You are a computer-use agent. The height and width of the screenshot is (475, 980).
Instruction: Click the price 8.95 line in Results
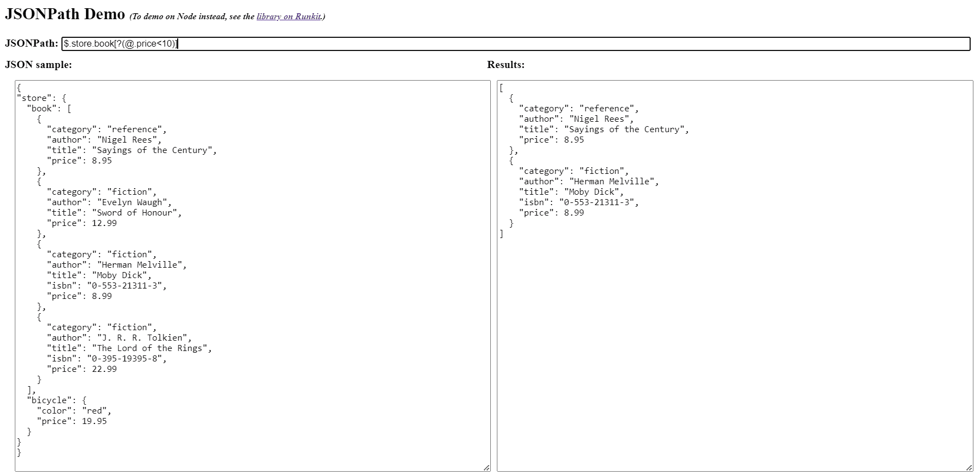click(x=552, y=140)
